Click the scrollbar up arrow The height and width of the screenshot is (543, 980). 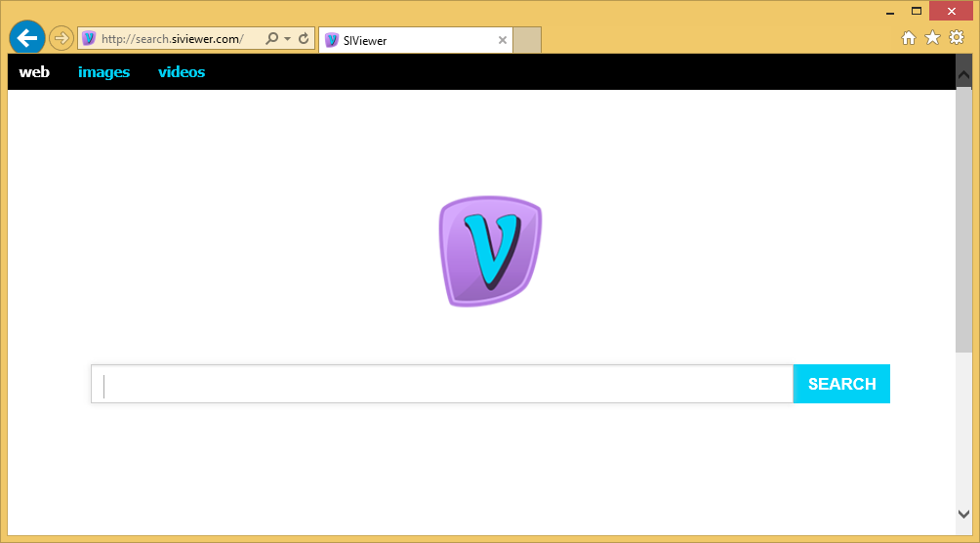click(963, 73)
